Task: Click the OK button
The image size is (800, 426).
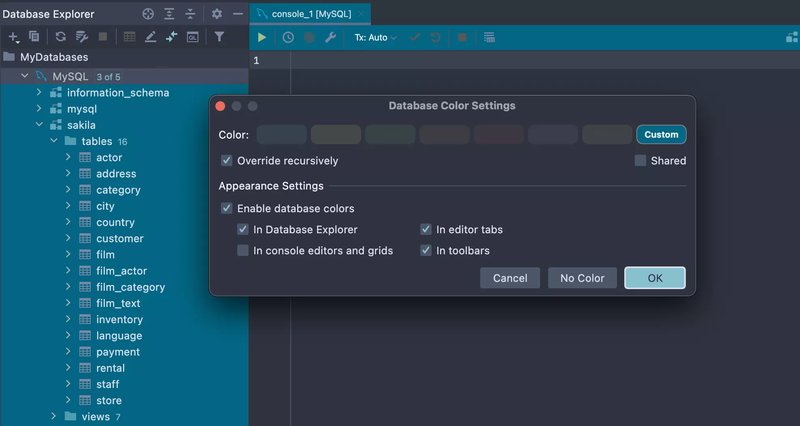Action: (654, 278)
